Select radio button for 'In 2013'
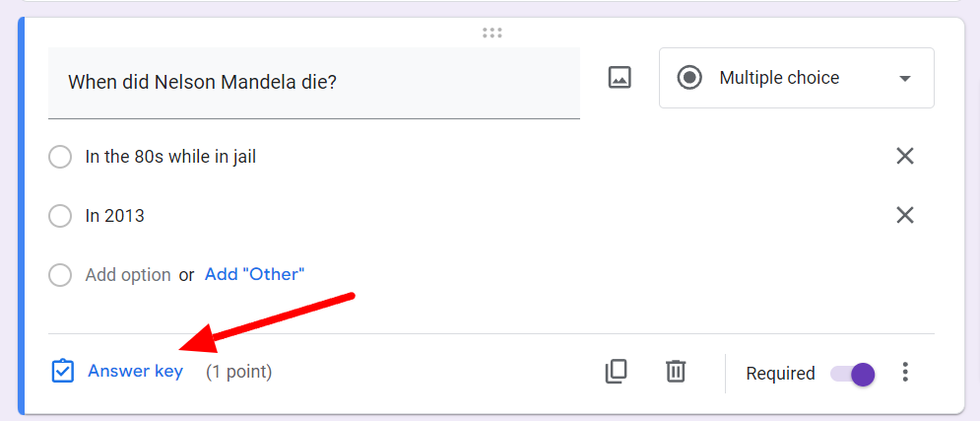This screenshot has width=980, height=421. [60, 217]
